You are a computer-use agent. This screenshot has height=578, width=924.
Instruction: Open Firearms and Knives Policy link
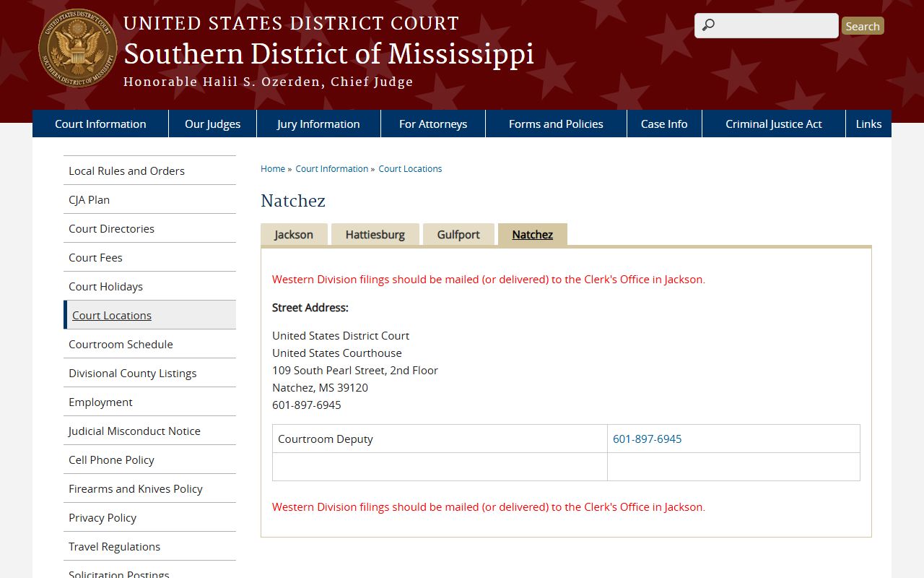(x=149, y=488)
